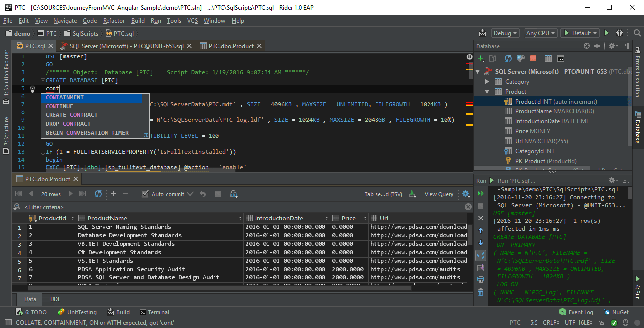Click the build solution icon left of Debug
This screenshot has width=644, height=328.
click(x=483, y=33)
